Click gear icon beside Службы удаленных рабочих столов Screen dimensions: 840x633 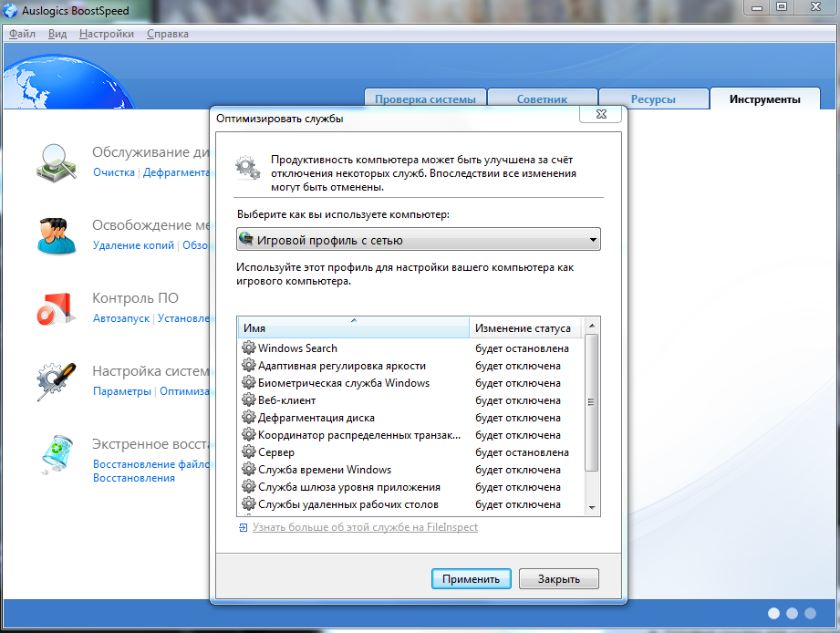coord(249,503)
